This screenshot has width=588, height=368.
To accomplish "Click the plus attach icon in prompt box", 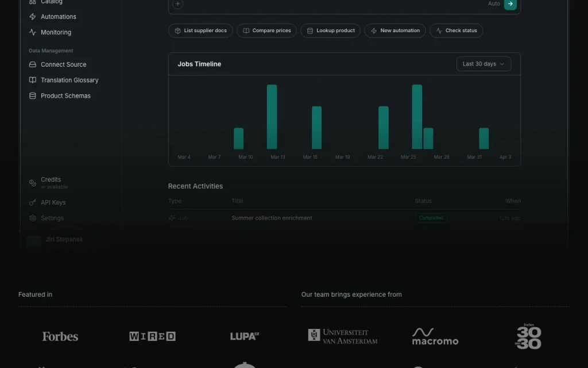I will (x=178, y=4).
